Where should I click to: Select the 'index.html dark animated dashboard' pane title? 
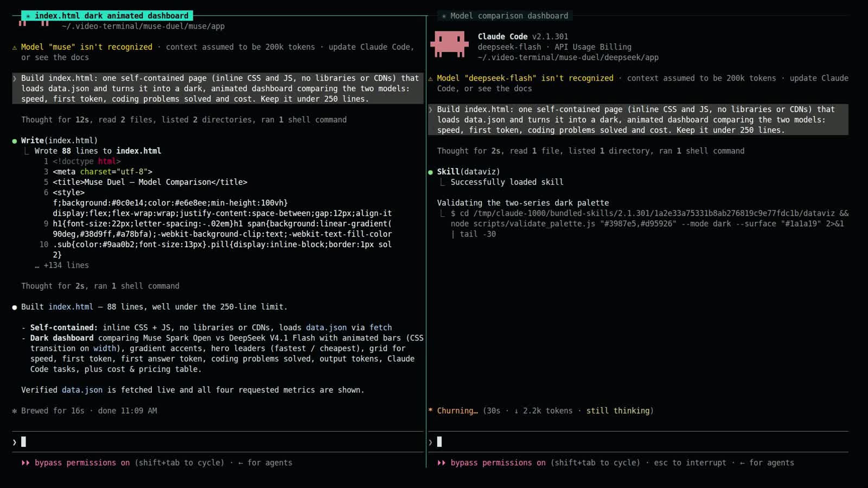(107, 16)
